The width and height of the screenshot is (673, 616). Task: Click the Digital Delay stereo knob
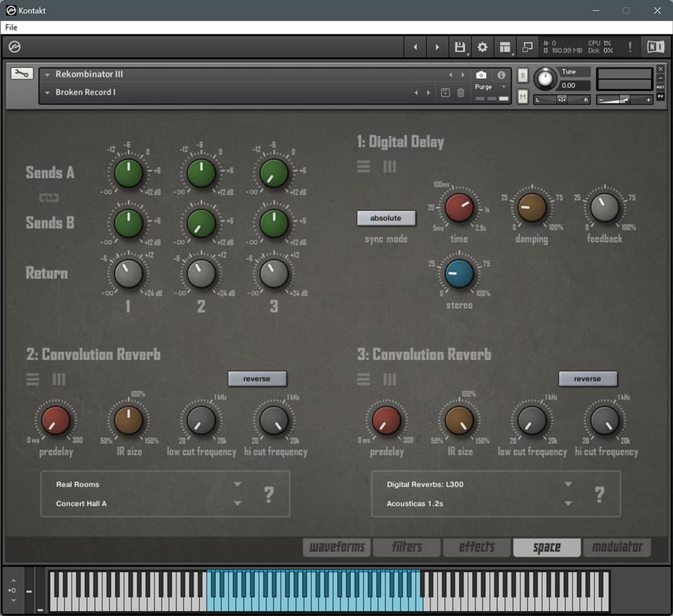coord(459,274)
